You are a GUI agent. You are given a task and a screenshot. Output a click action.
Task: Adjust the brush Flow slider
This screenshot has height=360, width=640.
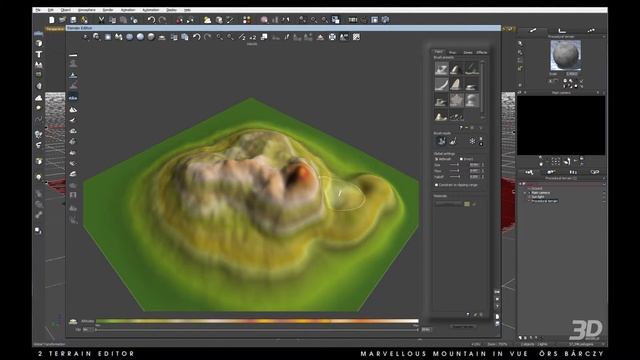coord(455,171)
